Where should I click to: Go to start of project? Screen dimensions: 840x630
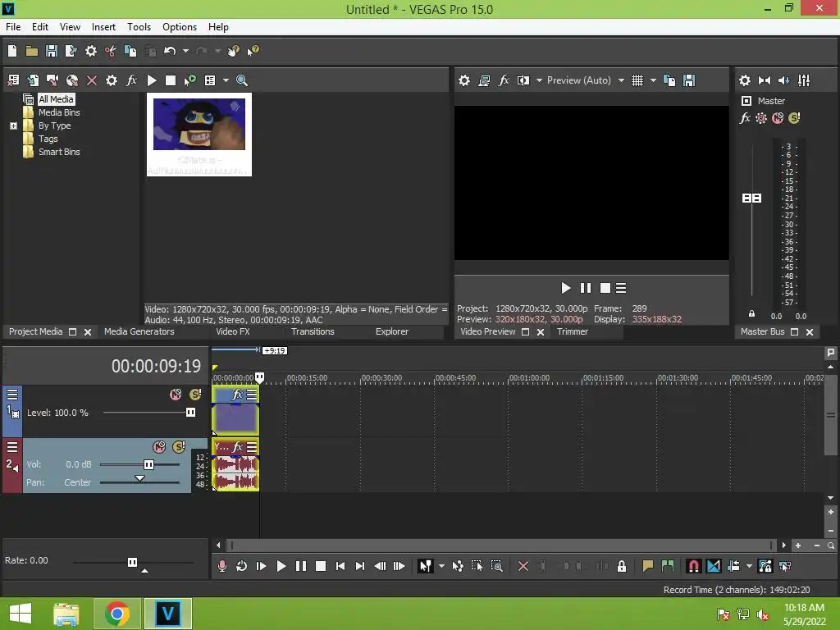pos(340,566)
